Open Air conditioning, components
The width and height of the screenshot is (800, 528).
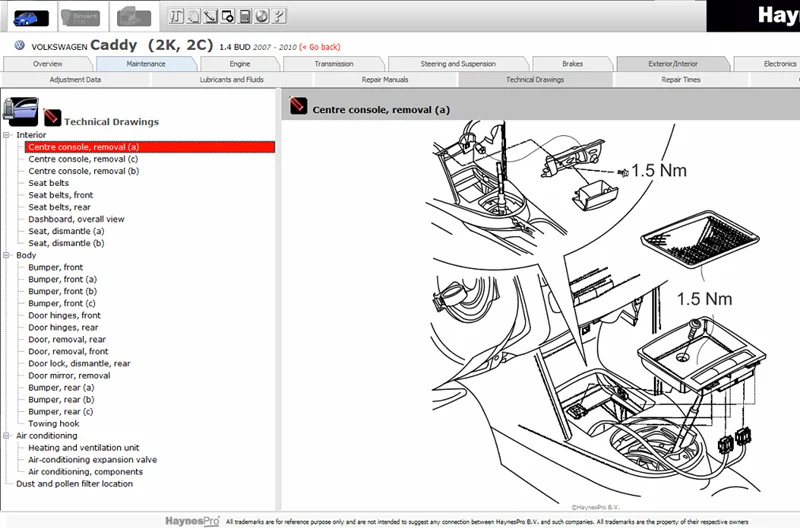pyautogui.click(x=85, y=472)
